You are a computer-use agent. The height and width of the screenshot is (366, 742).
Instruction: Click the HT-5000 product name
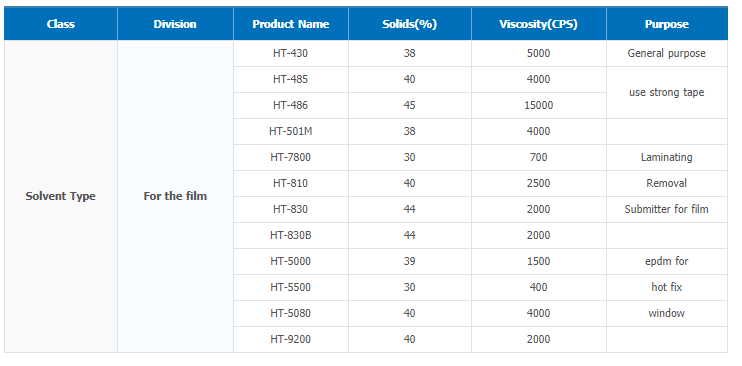click(291, 261)
